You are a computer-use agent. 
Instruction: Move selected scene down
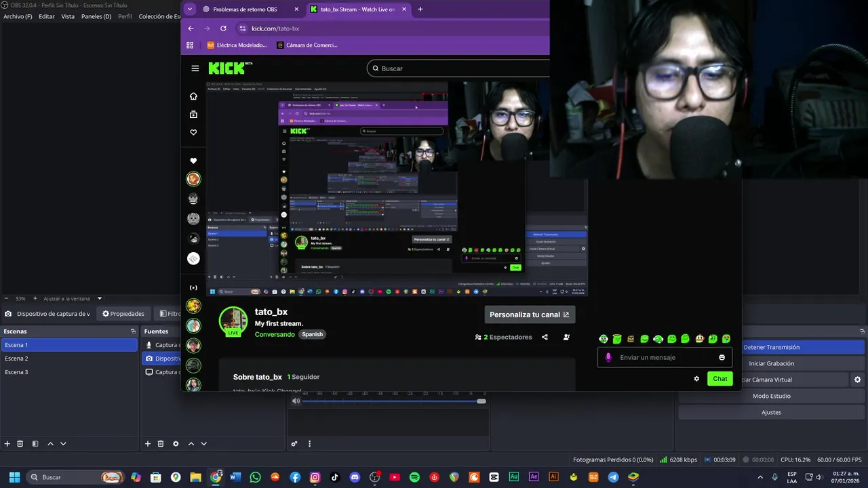[x=63, y=444]
